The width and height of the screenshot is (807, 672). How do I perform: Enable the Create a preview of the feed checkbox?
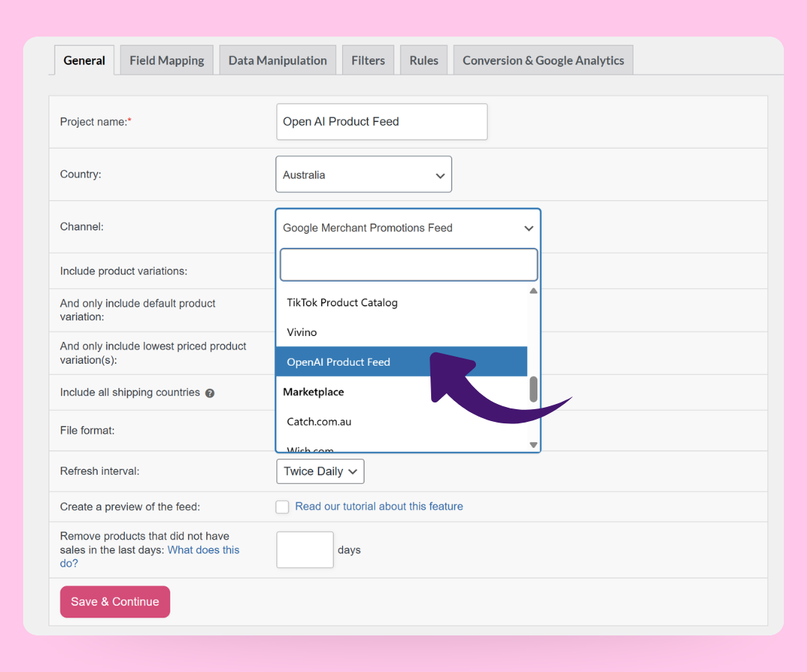(282, 507)
